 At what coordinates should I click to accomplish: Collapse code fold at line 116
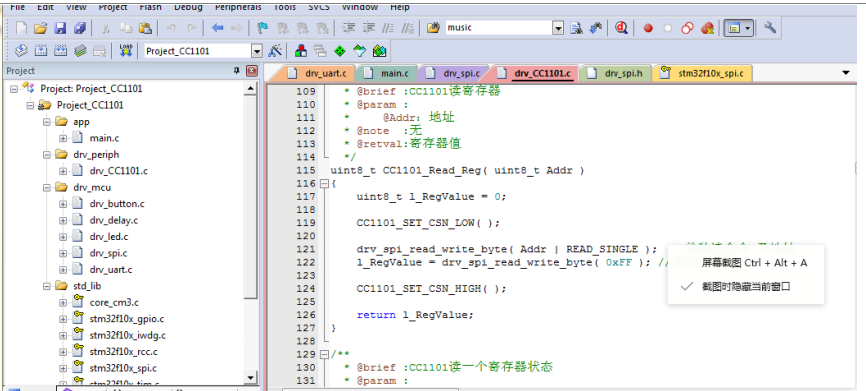pyautogui.click(x=324, y=184)
